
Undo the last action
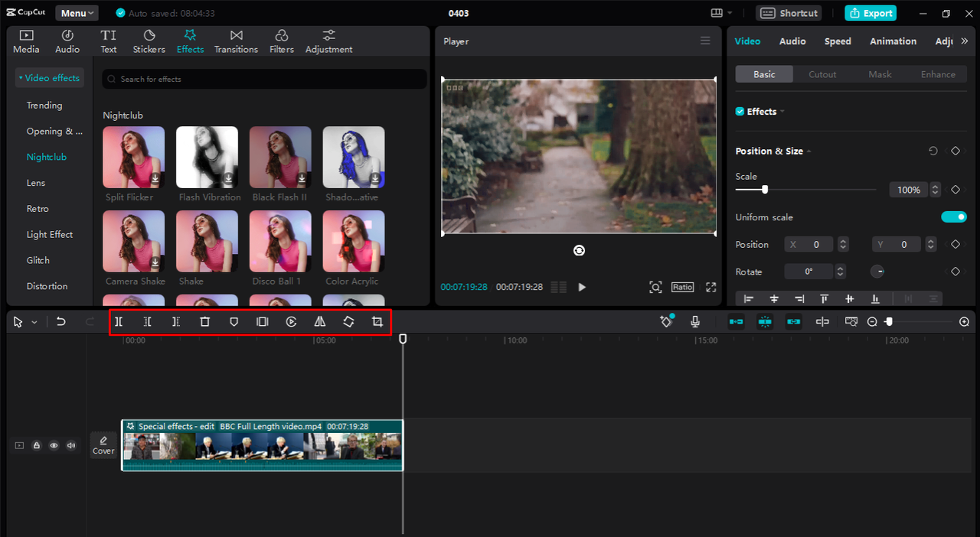[61, 322]
